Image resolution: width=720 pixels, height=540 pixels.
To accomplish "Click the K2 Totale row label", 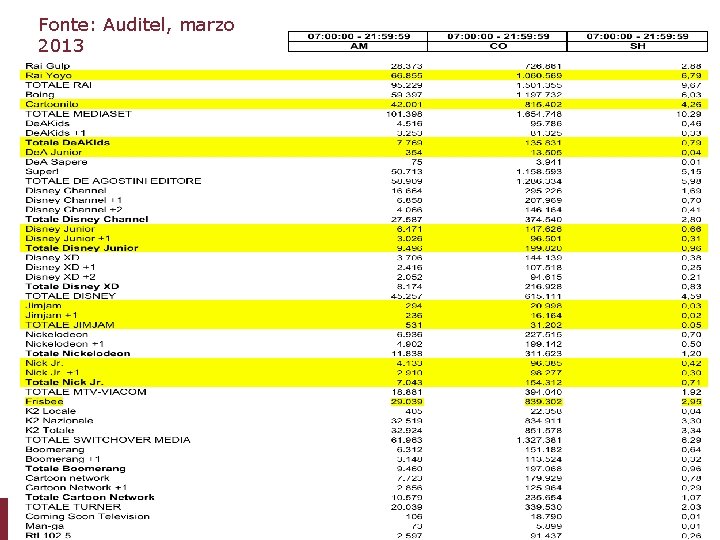I will coord(50,430).
